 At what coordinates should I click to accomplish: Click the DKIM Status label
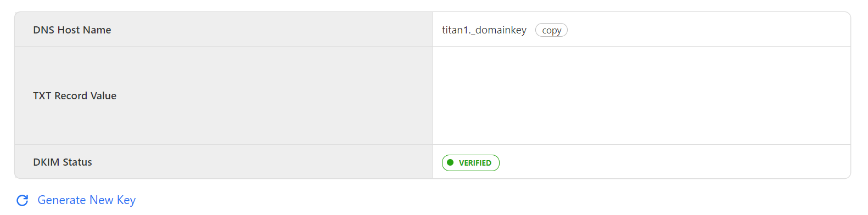click(x=63, y=162)
